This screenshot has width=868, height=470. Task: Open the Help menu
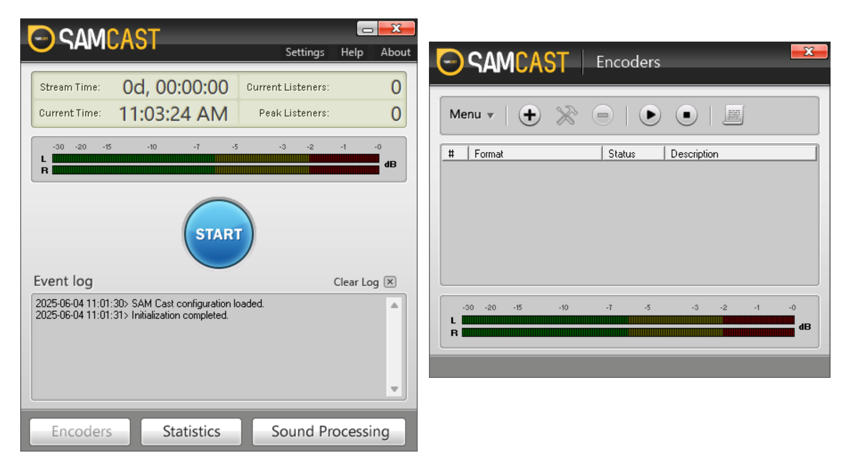tap(352, 52)
